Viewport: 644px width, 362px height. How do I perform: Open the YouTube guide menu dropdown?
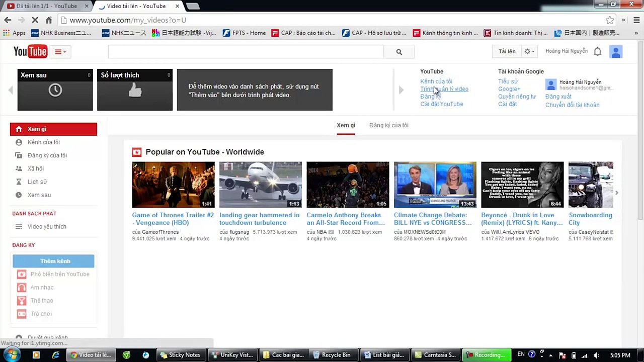[60, 52]
